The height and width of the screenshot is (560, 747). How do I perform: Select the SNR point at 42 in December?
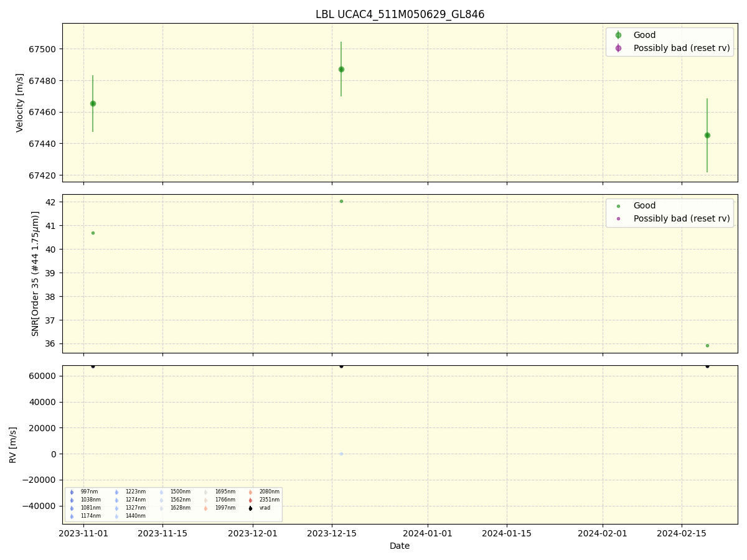pos(341,201)
